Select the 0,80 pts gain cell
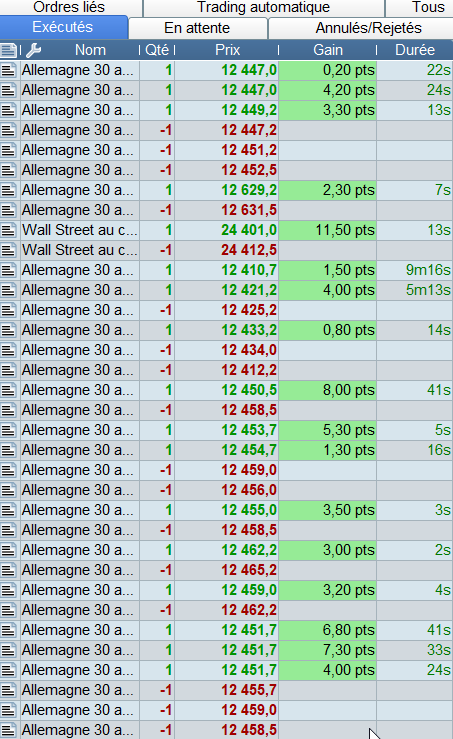The height and width of the screenshot is (739, 453). (x=328, y=330)
